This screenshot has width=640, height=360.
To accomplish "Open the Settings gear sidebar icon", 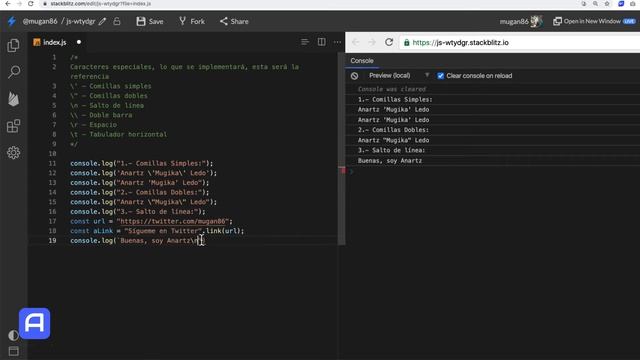I will (13, 153).
